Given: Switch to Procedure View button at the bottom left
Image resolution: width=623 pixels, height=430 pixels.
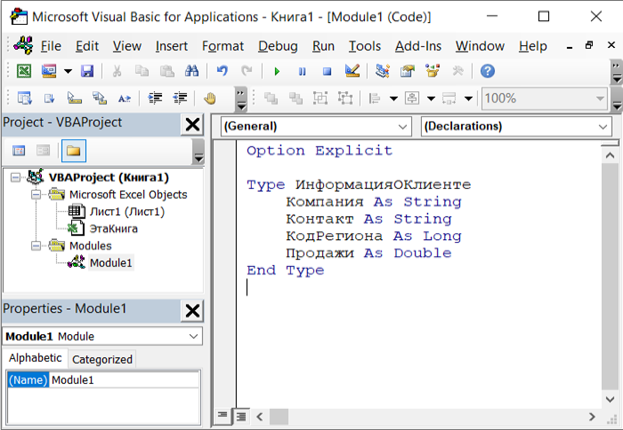Looking at the screenshot, I should click(x=222, y=416).
